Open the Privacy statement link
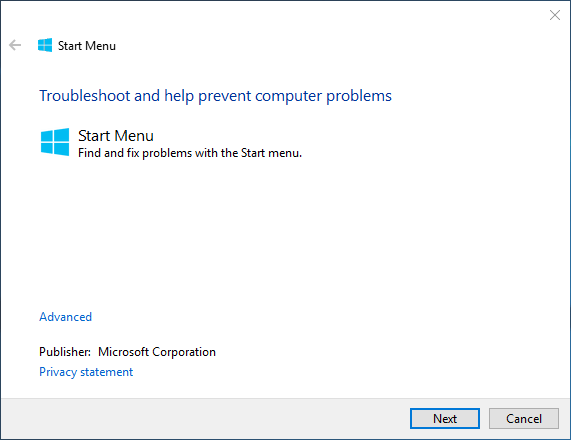Screen dimensions: 571x440 click(86, 372)
